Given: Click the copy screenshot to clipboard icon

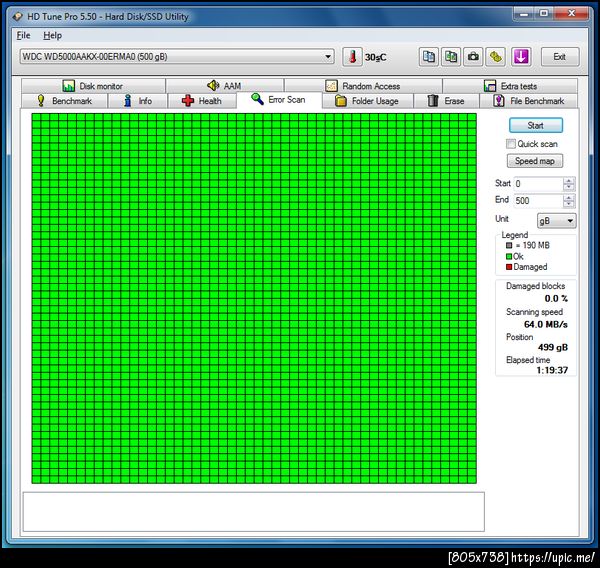Looking at the screenshot, I should pyautogui.click(x=451, y=57).
